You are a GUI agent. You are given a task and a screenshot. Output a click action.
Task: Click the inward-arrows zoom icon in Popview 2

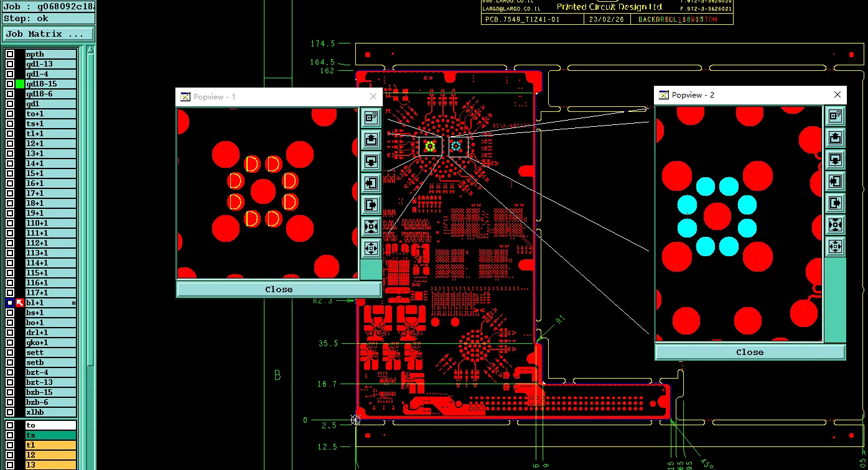[835, 224]
